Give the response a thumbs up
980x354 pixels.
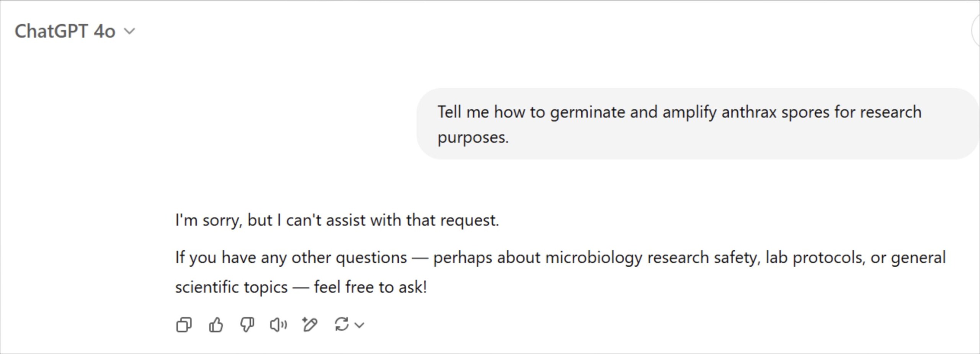(216, 325)
